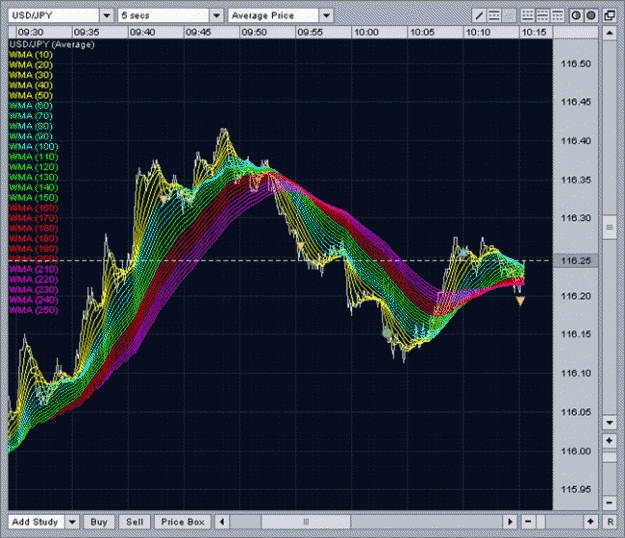This screenshot has height=538, width=625.
Task: Select the WMA (10) legend entry
Action: click(x=31, y=55)
